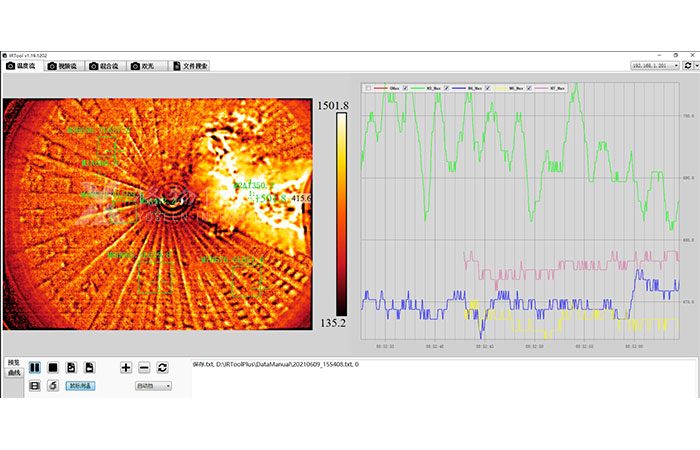
Task: Click the snapshot icon beside the film strip
Action: 53,385
